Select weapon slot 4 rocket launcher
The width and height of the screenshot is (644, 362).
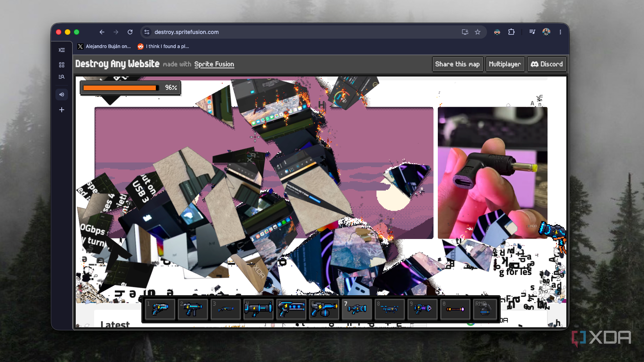pos(259,309)
